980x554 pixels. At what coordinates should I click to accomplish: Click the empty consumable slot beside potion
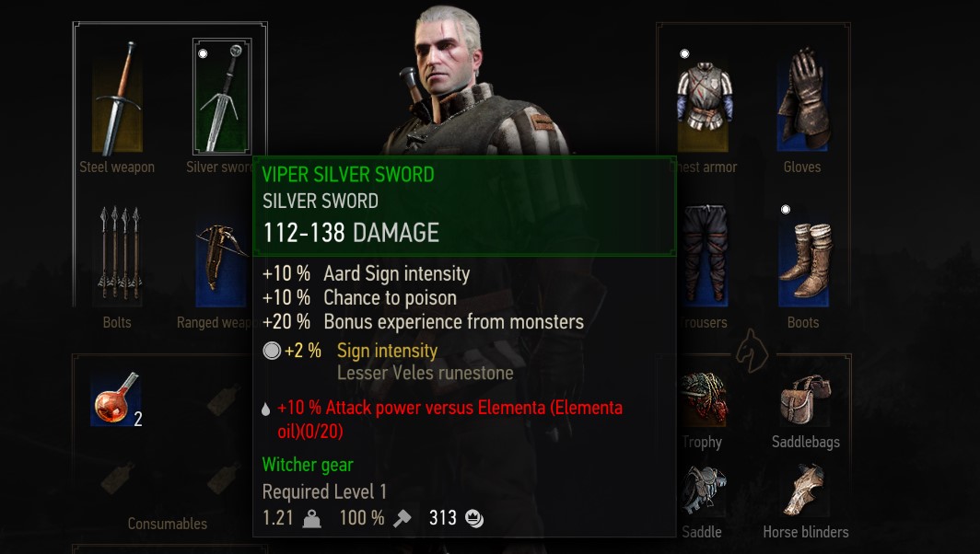pos(223,399)
